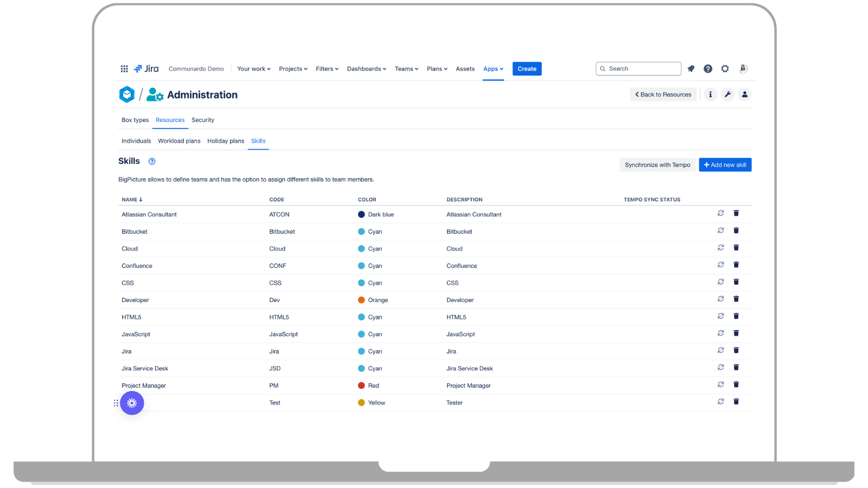Click the Search input field
Image resolution: width=868 pixels, height=488 pixels.
coord(639,69)
